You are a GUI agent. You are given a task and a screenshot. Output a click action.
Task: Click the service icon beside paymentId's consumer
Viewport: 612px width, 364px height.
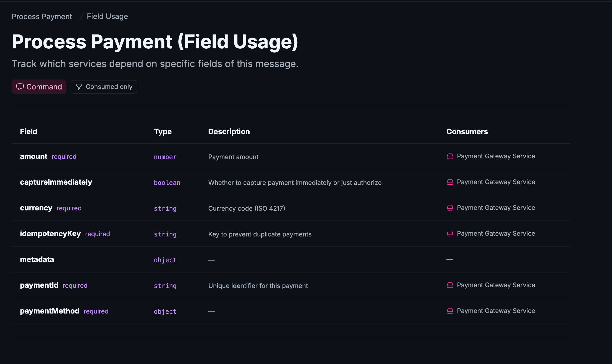point(450,285)
